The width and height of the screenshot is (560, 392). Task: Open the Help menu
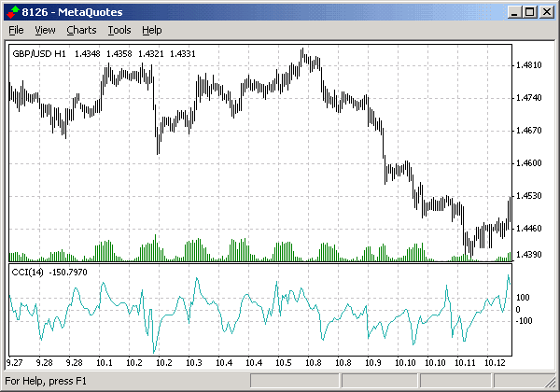tap(152, 31)
